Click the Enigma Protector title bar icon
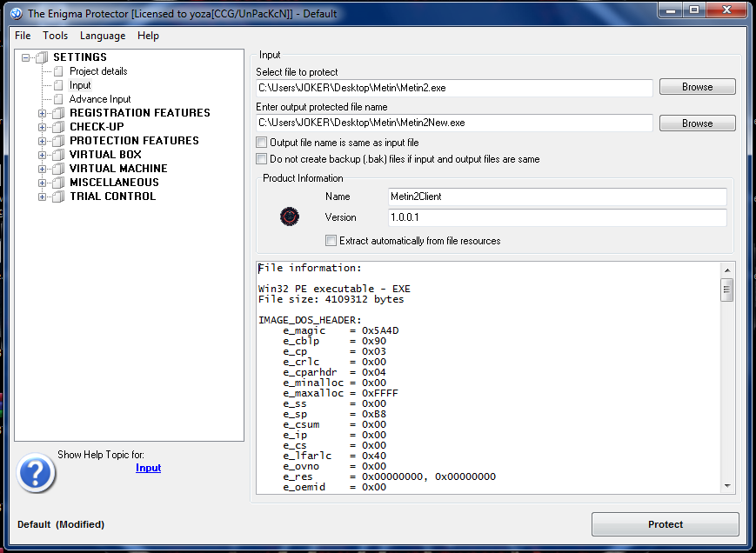This screenshot has height=553, width=756. click(x=17, y=14)
